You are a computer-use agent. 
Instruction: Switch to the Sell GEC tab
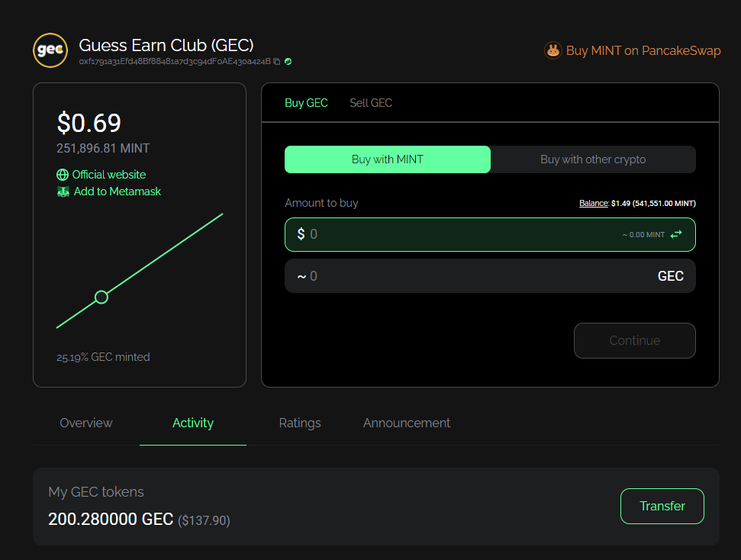371,103
